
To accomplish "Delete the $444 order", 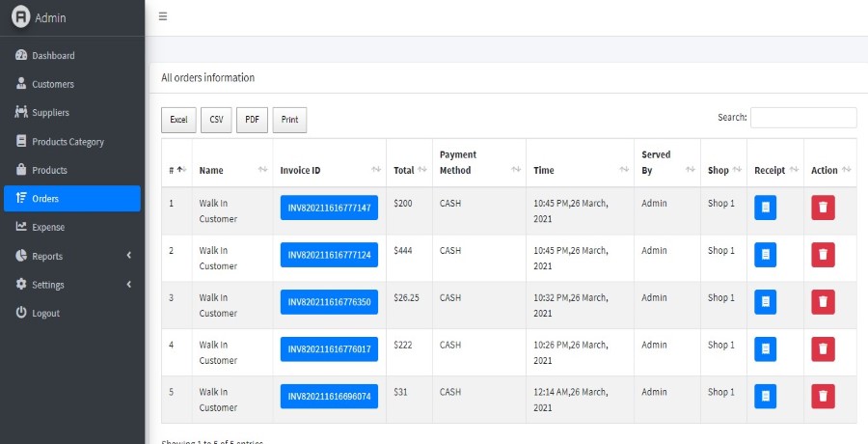I will [x=824, y=255].
